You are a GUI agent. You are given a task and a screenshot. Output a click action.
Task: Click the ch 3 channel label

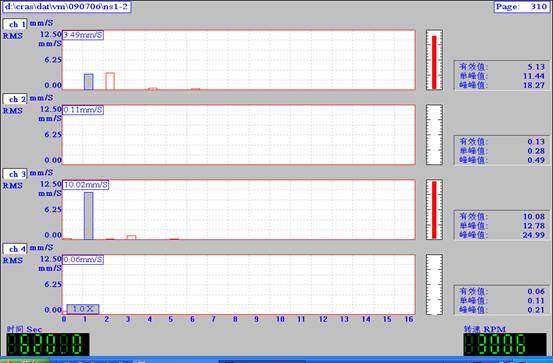15,174
